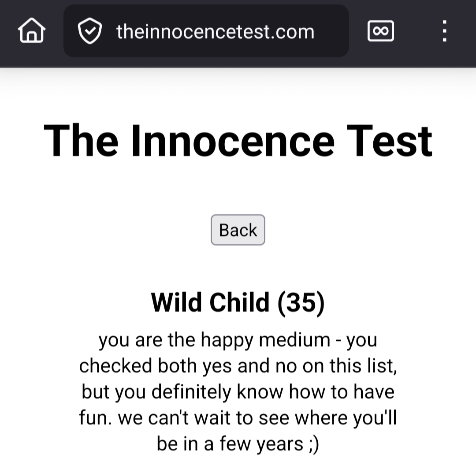Click the word "Innocence" in the title
476x469 pixels.
tap(233, 141)
